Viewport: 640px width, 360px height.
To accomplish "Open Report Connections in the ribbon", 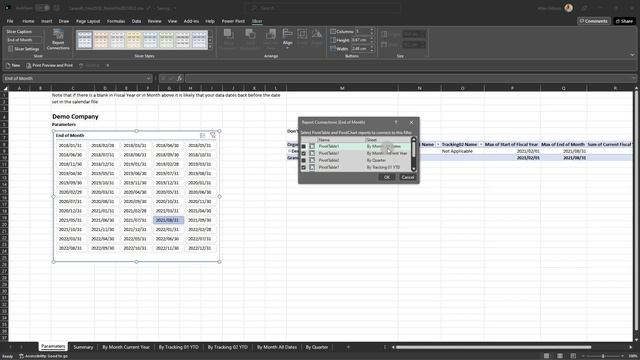I will (58, 40).
